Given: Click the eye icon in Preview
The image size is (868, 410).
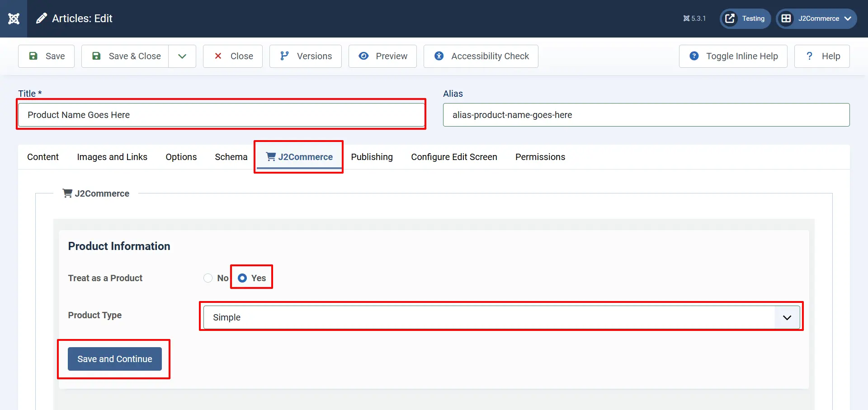Looking at the screenshot, I should [x=363, y=56].
